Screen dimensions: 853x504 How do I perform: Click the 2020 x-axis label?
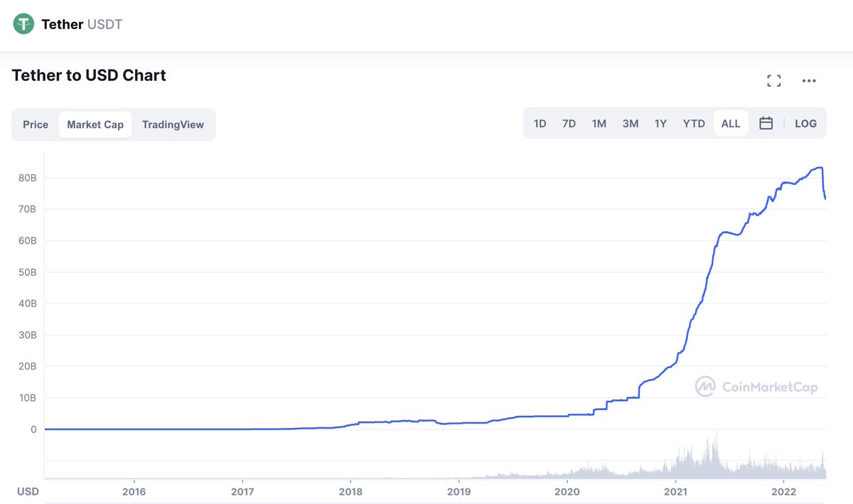tap(567, 491)
